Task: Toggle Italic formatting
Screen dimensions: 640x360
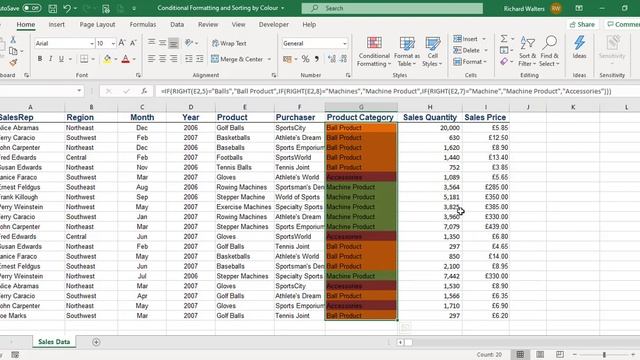Action: [51, 59]
